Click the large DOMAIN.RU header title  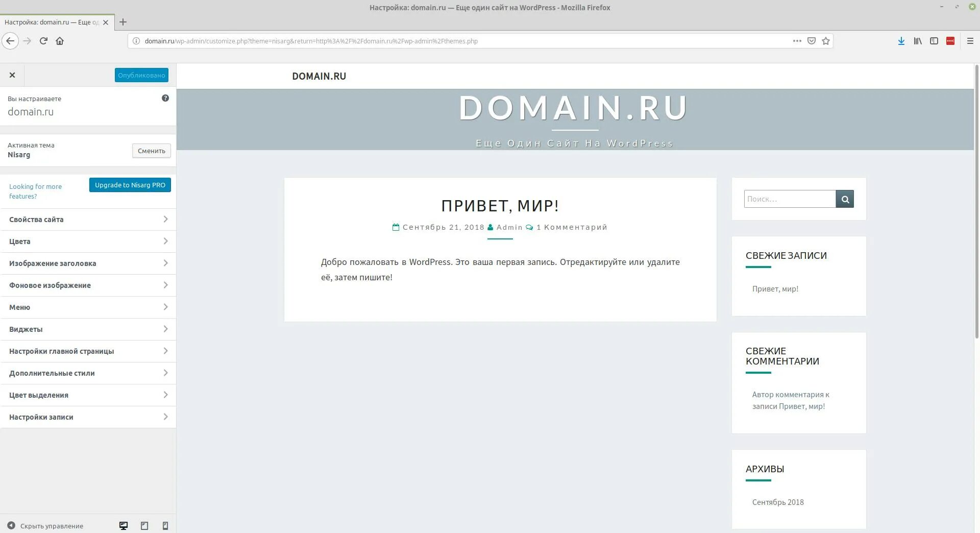pos(574,108)
